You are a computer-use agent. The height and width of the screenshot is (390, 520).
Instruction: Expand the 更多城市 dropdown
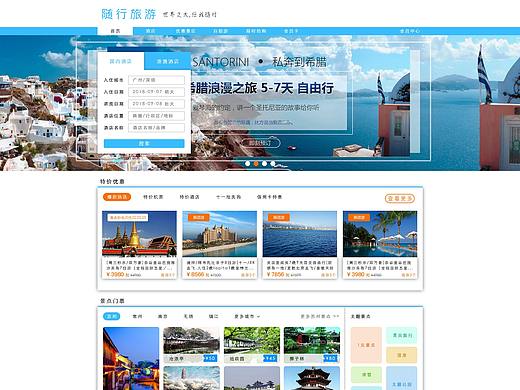coord(247,316)
